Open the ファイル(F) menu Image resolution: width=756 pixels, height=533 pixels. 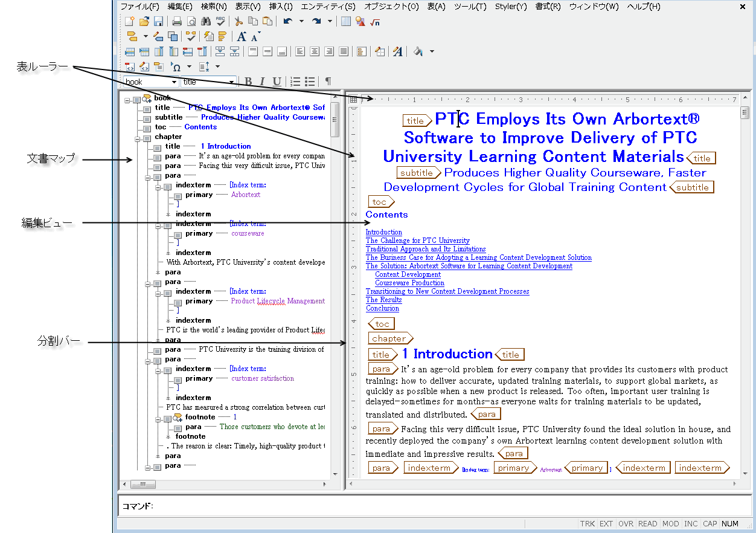[139, 7]
